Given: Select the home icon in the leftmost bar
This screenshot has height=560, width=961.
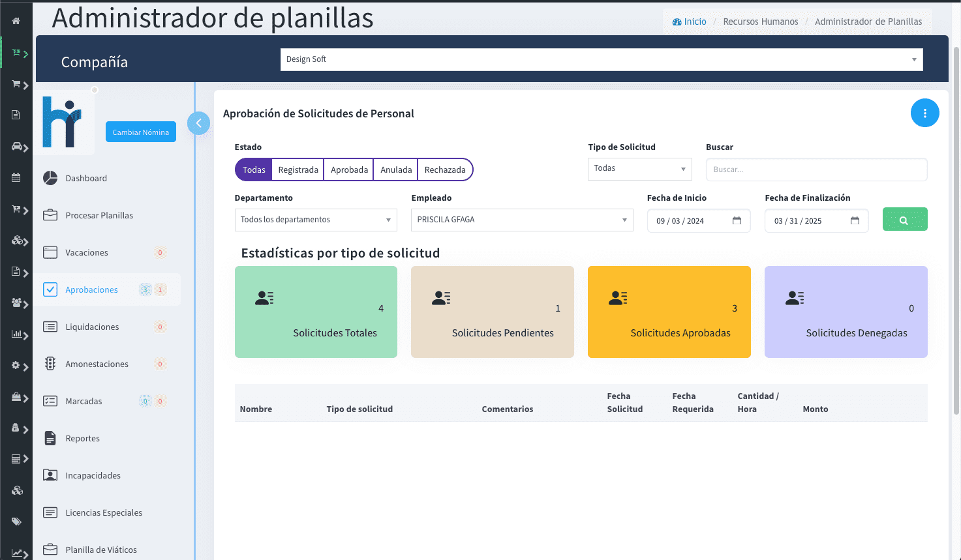Looking at the screenshot, I should [16, 20].
